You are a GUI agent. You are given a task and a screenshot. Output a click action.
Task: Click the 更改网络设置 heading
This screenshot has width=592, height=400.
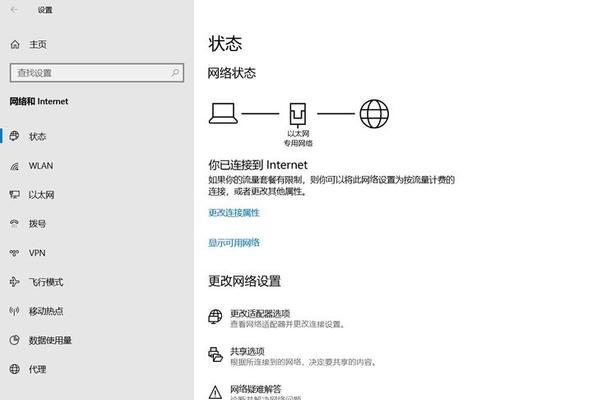tap(244, 281)
